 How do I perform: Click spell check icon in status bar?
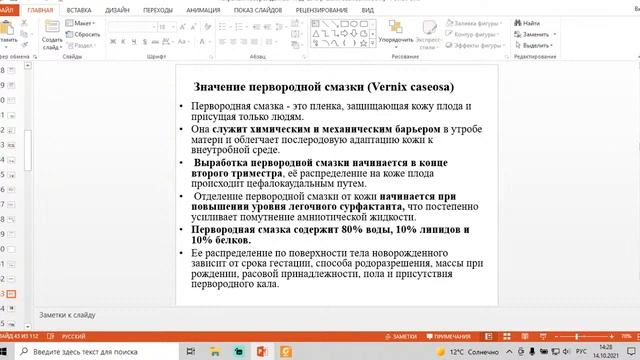[51, 336]
